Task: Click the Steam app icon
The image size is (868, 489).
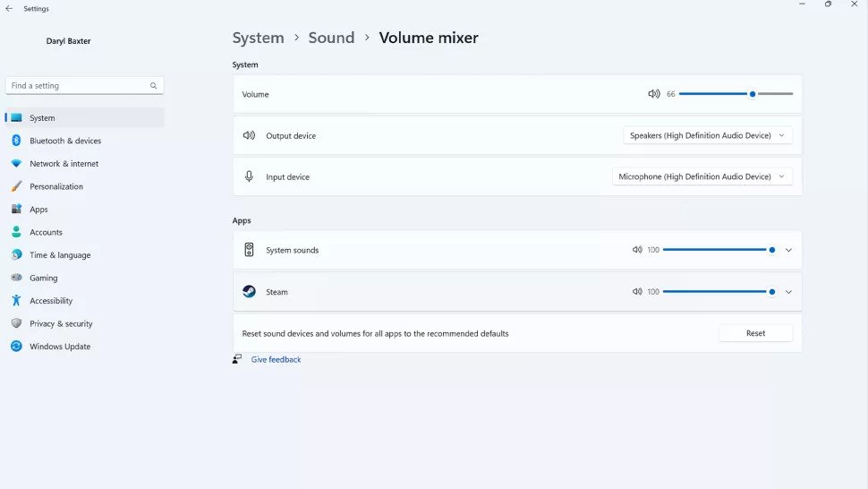Action: (x=249, y=291)
